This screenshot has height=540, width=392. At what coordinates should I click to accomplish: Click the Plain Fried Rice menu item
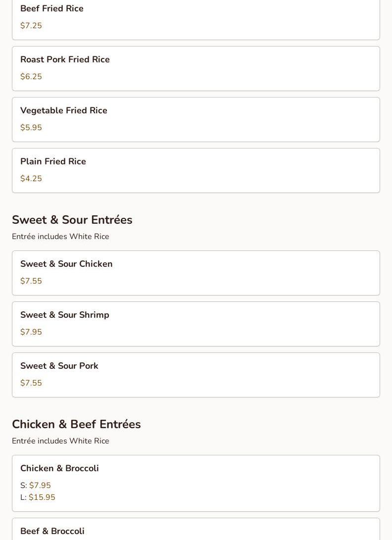[x=196, y=170]
